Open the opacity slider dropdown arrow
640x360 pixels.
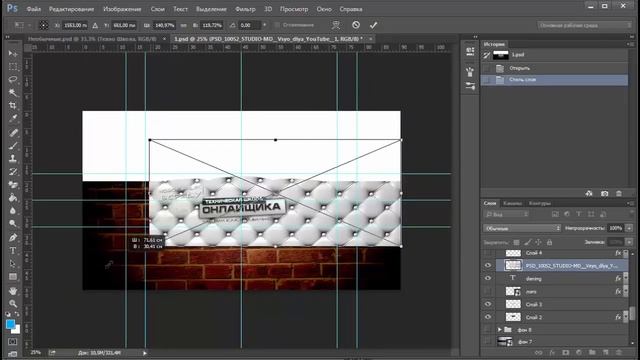click(x=629, y=228)
